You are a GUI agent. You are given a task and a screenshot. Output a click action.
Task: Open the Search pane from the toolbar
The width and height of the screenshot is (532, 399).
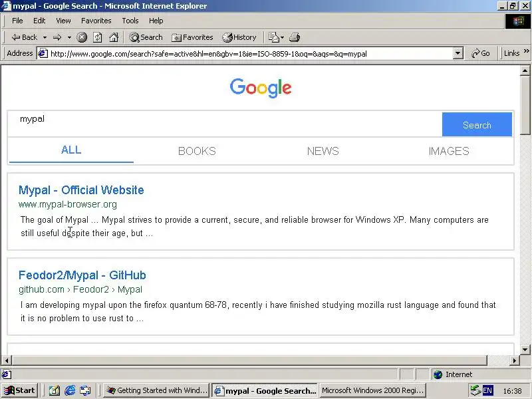(x=146, y=37)
